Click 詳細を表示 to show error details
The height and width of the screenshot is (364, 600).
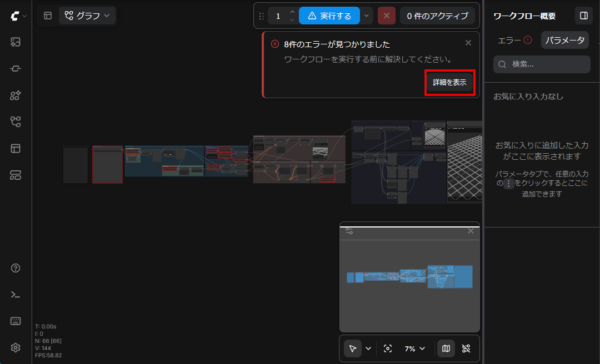pyautogui.click(x=449, y=82)
